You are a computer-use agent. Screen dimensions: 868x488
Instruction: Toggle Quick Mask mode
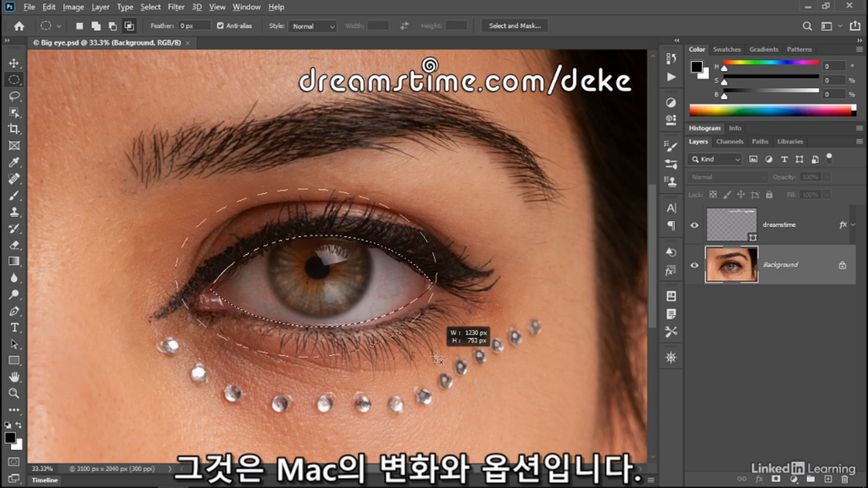14,462
